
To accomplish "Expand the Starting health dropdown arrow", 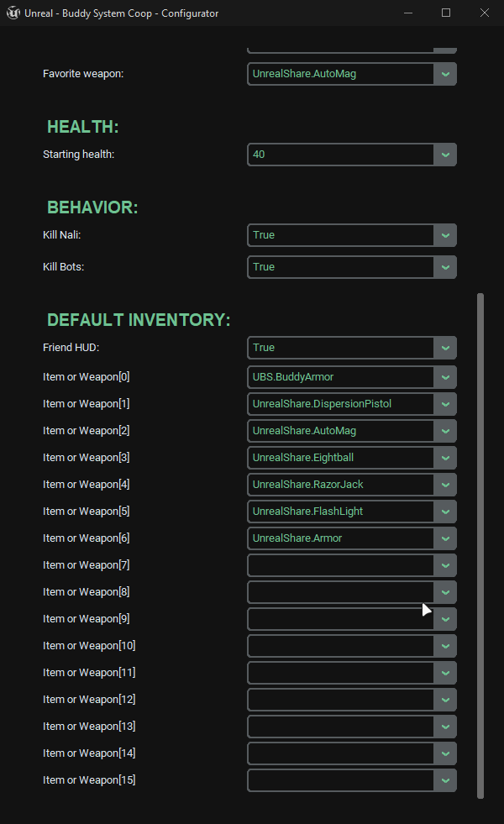I will (x=445, y=155).
